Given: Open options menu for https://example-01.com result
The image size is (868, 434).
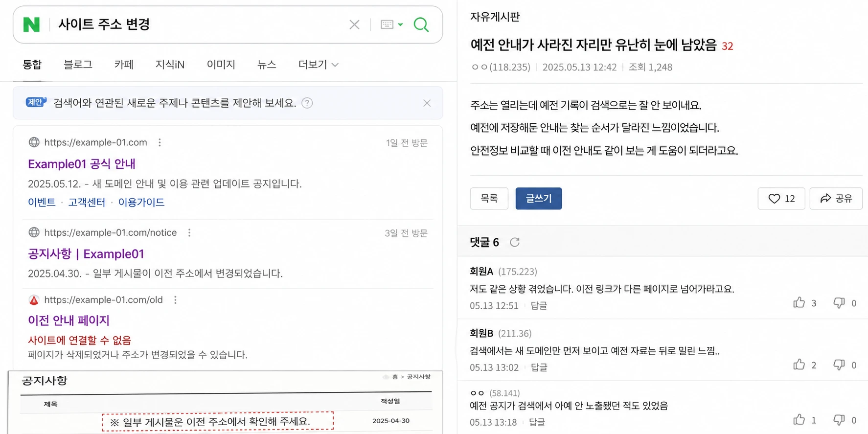Looking at the screenshot, I should pos(160,142).
